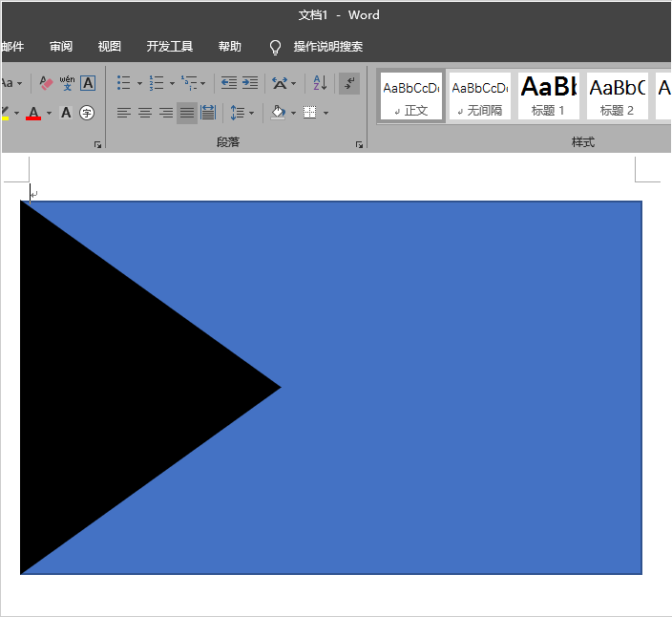Apply the 标题 1 heading style
672x617 pixels.
point(549,96)
